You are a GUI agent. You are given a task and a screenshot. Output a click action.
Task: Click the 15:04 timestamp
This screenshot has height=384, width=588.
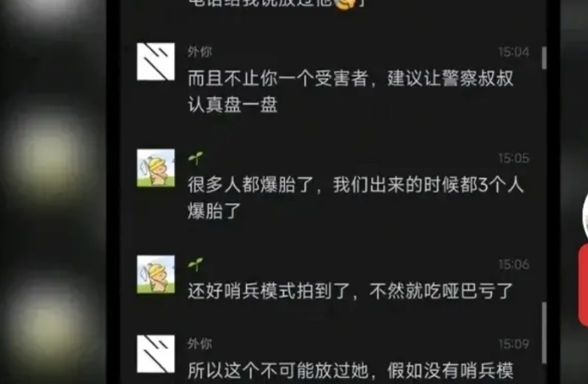514,52
